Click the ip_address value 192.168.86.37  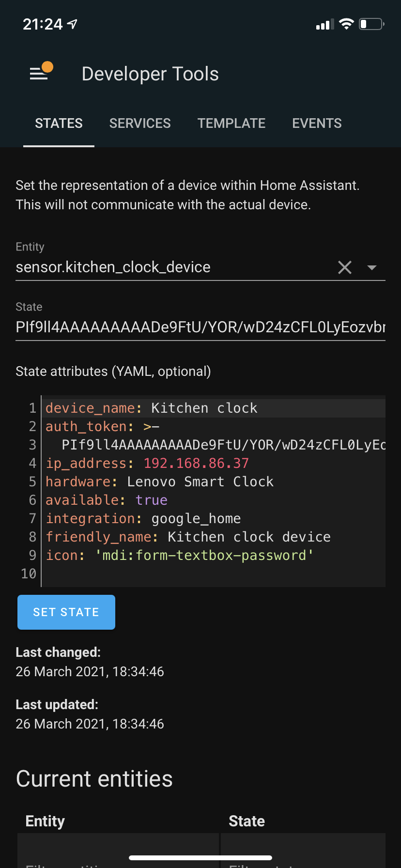click(196, 463)
